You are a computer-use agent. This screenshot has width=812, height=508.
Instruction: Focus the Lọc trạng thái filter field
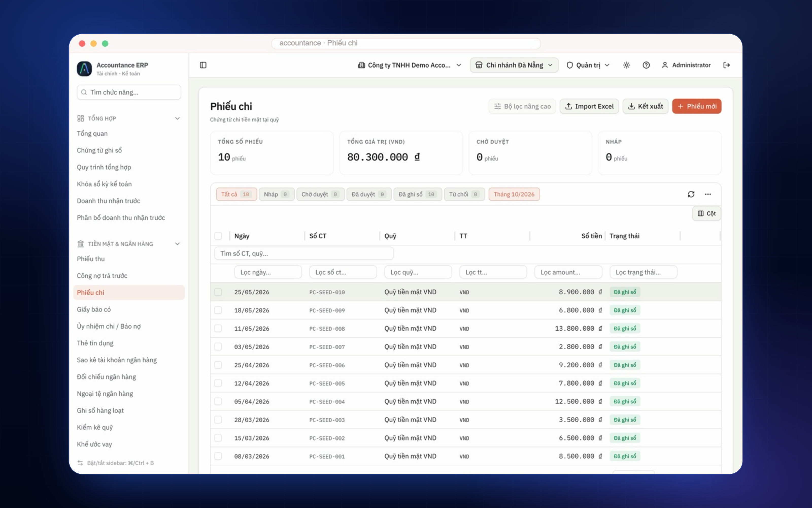point(643,272)
